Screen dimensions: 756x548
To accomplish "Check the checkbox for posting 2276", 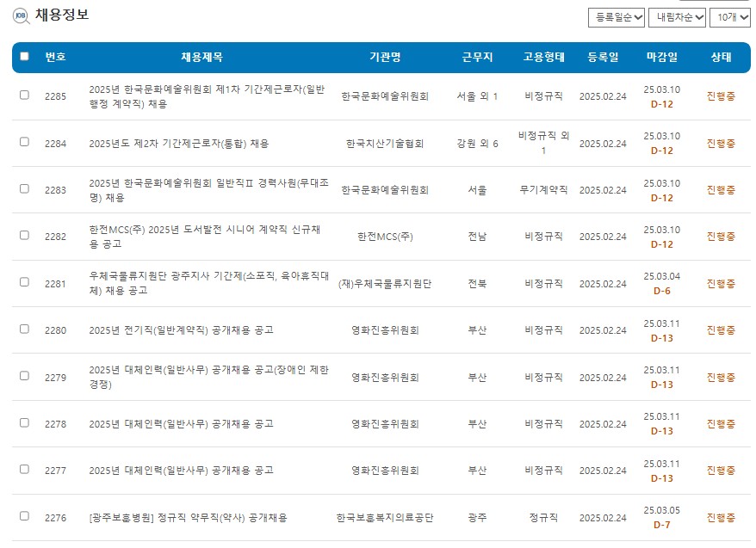I will (x=26, y=516).
